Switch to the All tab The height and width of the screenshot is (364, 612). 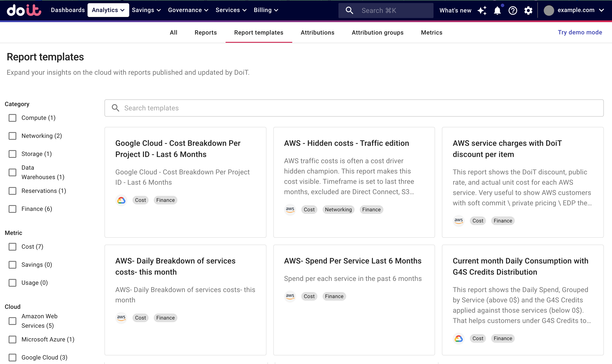tap(173, 32)
